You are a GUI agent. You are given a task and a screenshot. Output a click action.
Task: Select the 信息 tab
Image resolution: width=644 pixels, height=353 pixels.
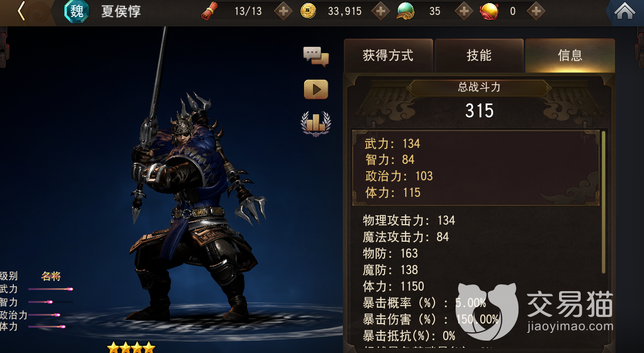click(x=570, y=56)
